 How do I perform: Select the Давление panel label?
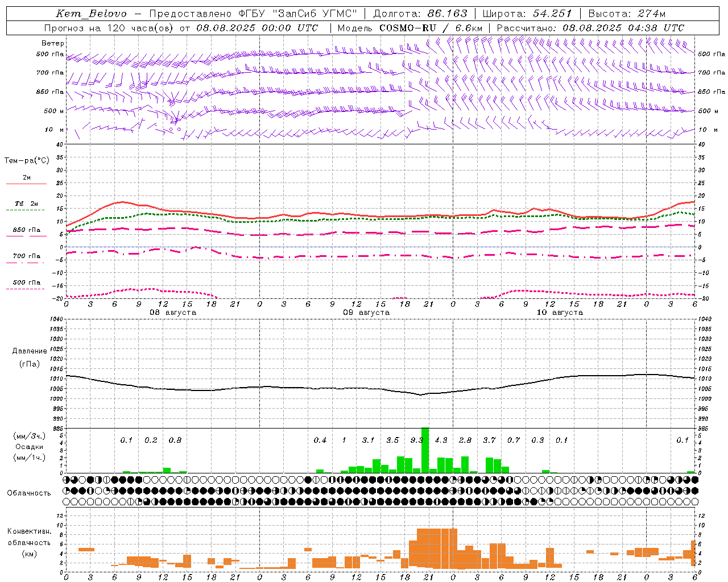point(30,351)
